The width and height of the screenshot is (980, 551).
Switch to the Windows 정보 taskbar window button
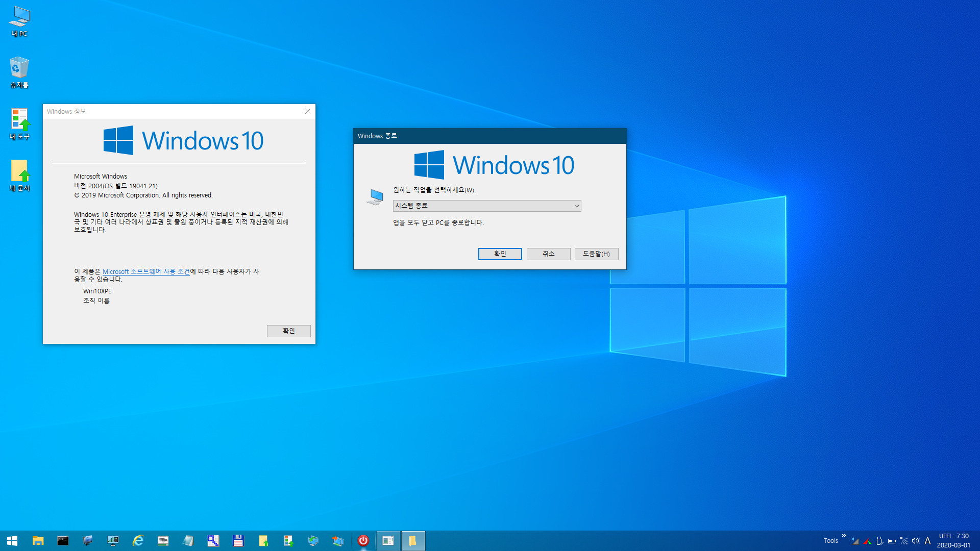click(388, 541)
